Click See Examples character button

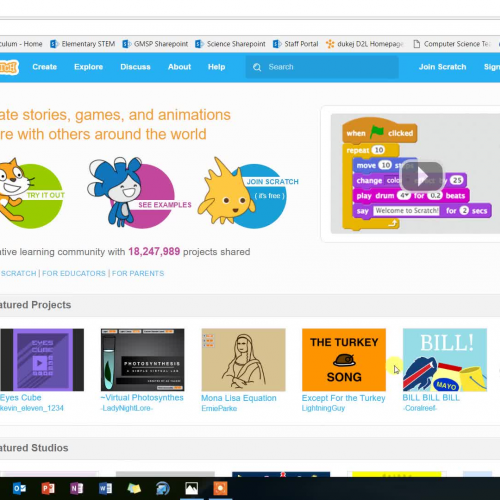(139, 194)
